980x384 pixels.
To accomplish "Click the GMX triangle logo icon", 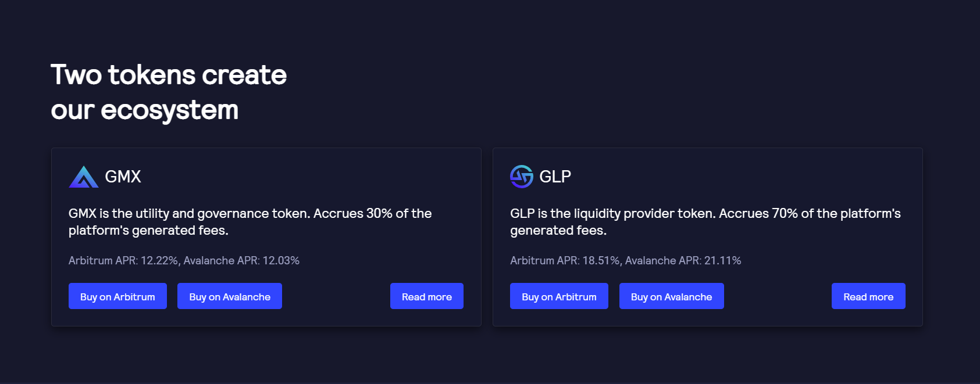I will [x=84, y=177].
